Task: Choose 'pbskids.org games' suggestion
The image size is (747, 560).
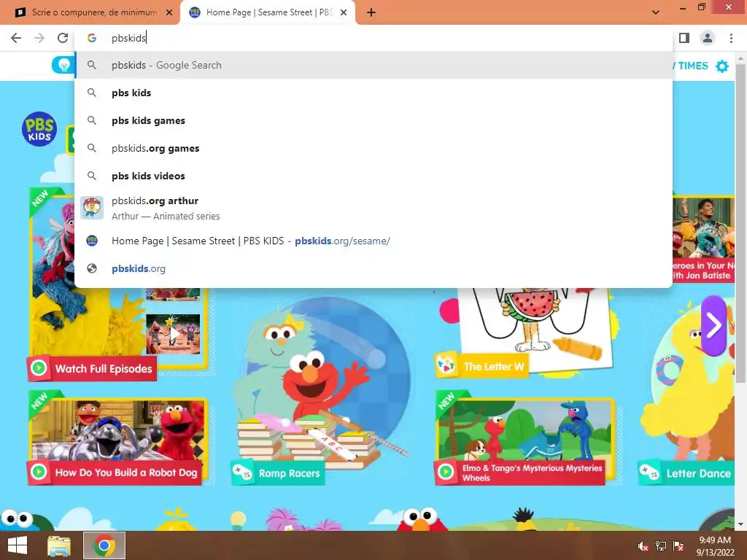Action: click(x=373, y=148)
